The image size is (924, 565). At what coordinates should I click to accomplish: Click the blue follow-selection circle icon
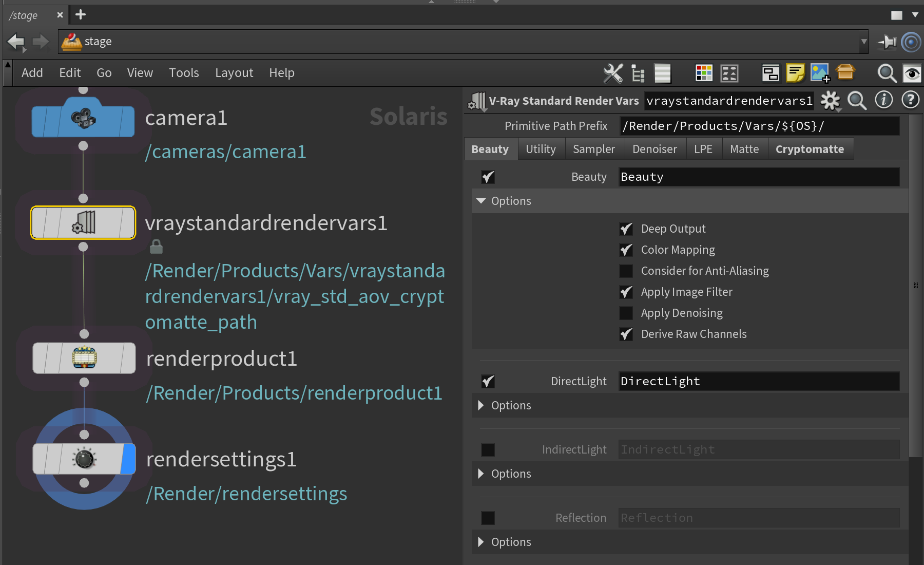coord(911,42)
